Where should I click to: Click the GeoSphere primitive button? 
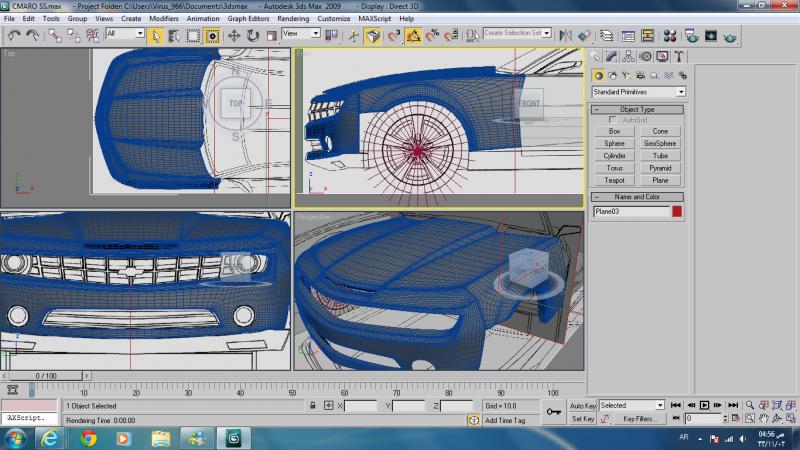(x=660, y=144)
